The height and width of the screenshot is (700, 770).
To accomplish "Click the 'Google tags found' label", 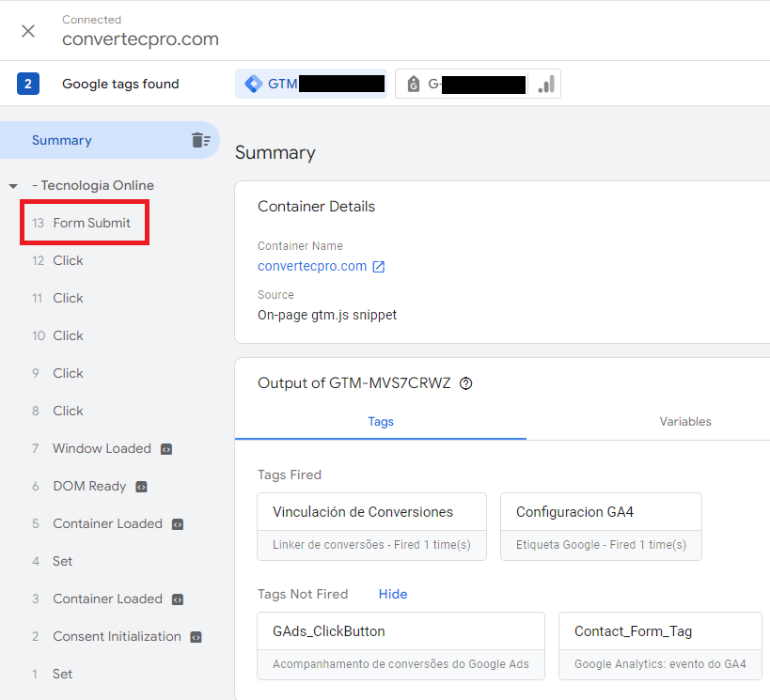I will [x=120, y=84].
